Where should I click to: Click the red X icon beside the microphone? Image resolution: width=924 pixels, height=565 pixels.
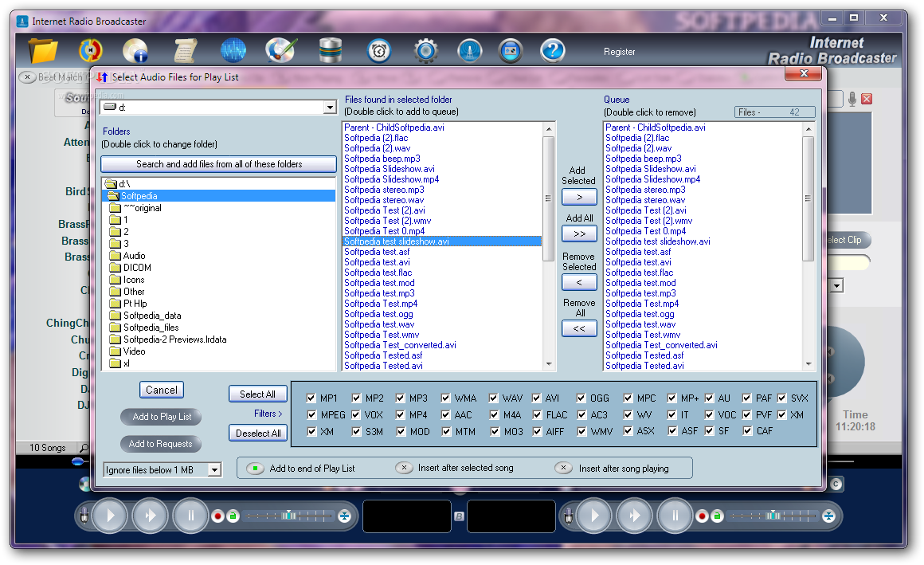(867, 99)
